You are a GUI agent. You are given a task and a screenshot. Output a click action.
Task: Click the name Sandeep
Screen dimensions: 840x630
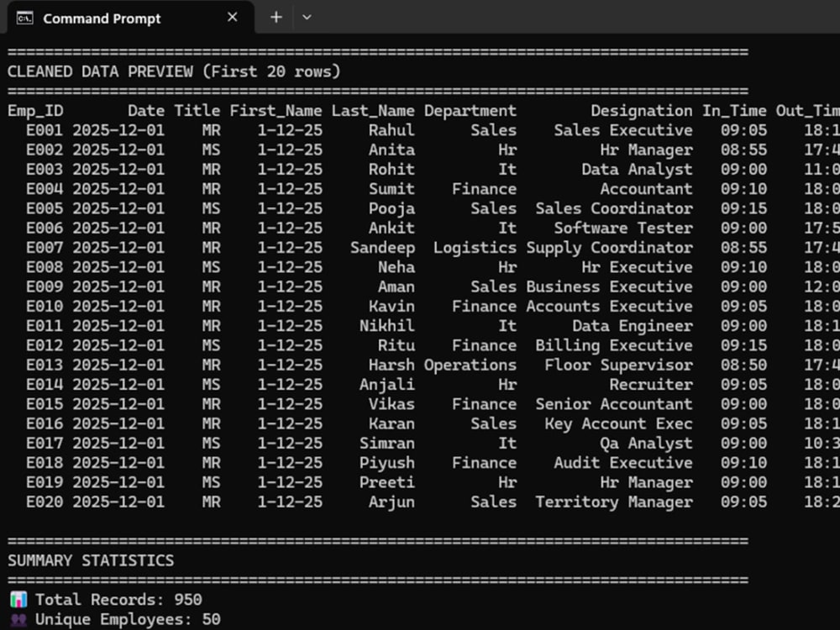tap(382, 248)
